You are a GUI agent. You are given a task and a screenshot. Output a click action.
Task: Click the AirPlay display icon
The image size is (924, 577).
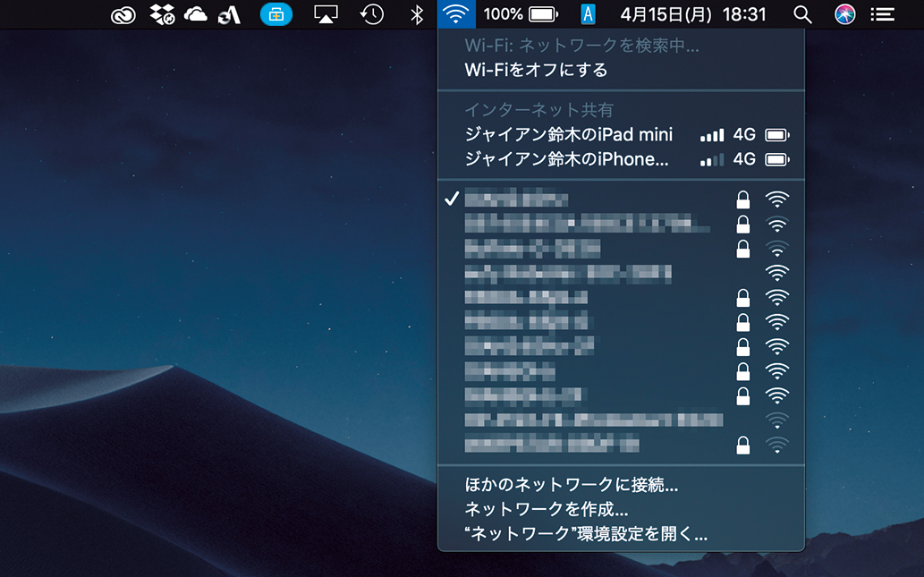tap(326, 14)
